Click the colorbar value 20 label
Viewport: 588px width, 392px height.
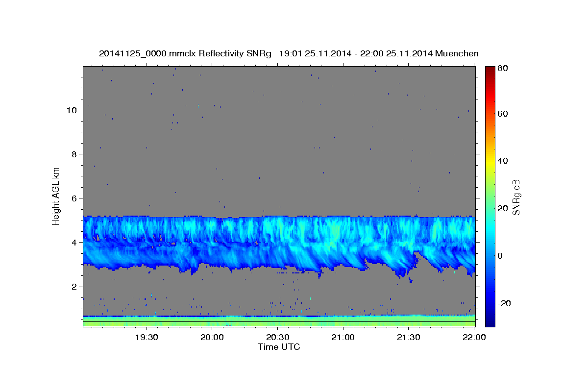pos(502,208)
